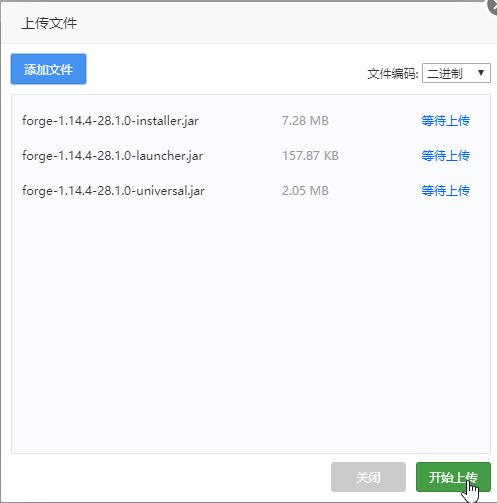The width and height of the screenshot is (497, 503).
Task: Click 等待上传 status for universal.jar
Action: 446,191
